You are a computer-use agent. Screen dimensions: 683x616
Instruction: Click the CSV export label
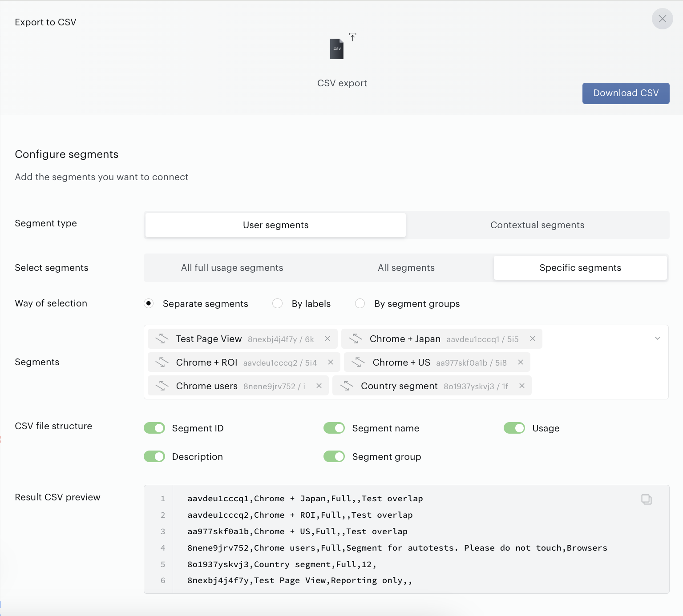coord(342,83)
